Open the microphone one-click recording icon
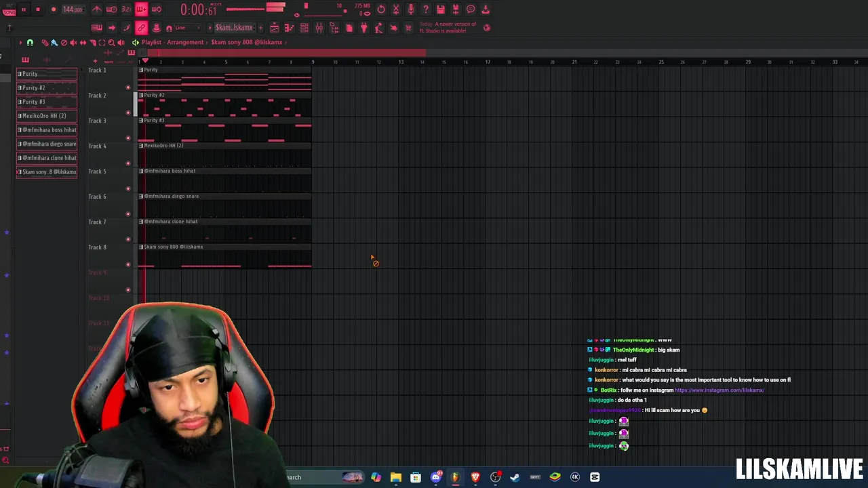Screen dimensions: 868x488 coord(411,9)
